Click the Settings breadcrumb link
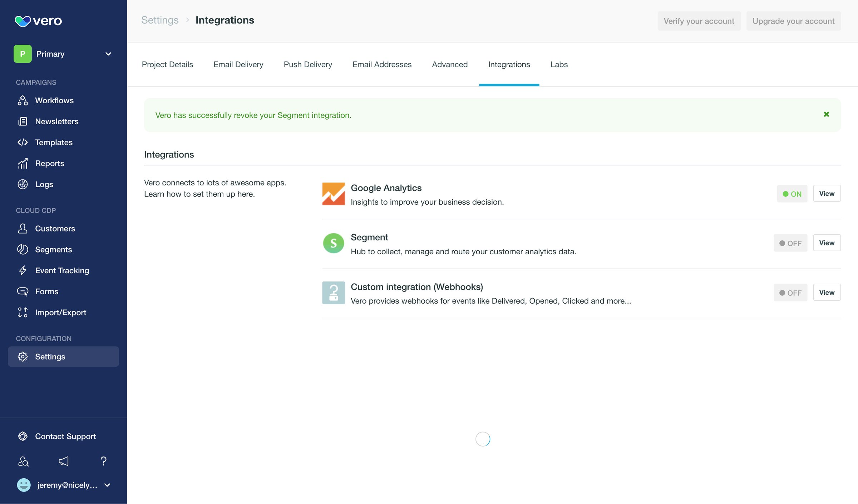Screen dimensions: 858x504 (160, 20)
